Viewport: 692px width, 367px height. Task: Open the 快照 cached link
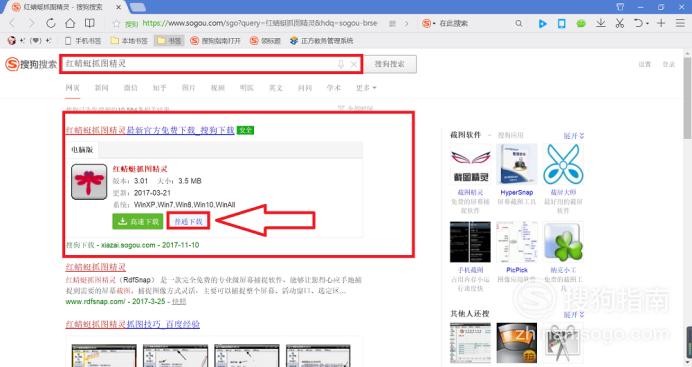coord(179,301)
